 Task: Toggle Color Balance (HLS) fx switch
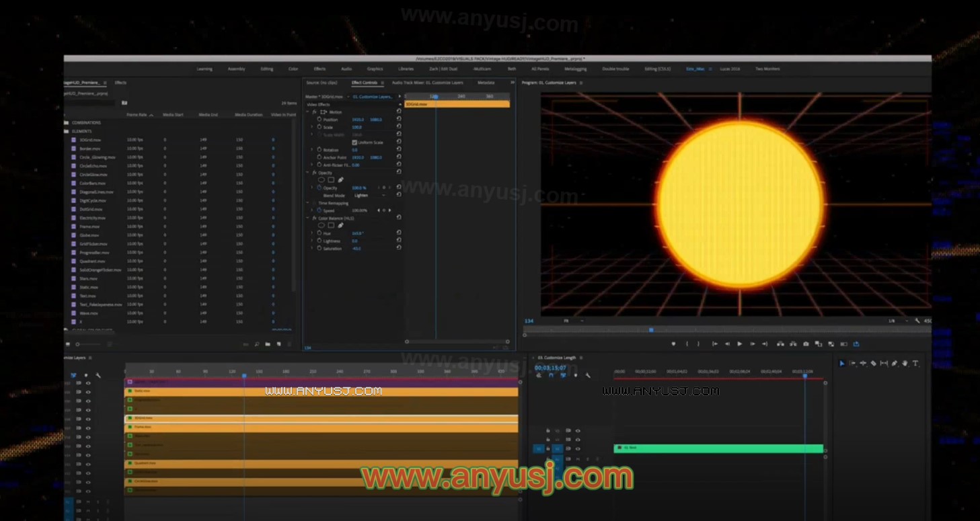[314, 218]
